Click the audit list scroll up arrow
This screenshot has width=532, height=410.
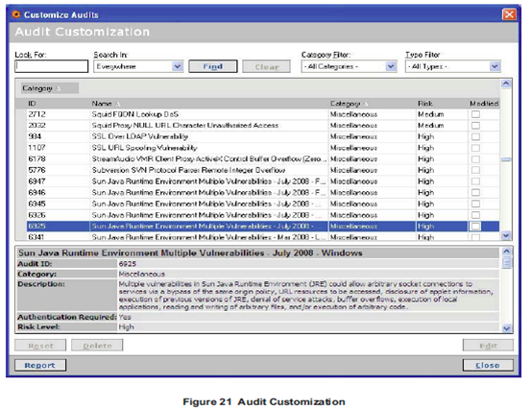tap(506, 84)
